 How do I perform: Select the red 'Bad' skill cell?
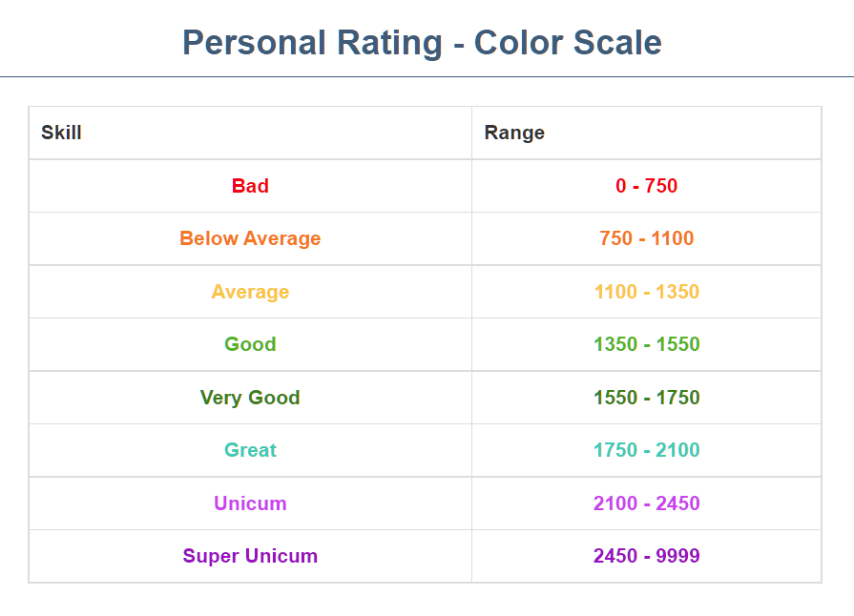click(250, 186)
